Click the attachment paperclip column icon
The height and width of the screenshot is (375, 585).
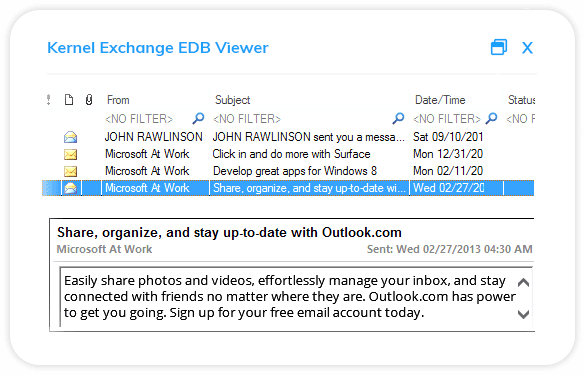(89, 100)
